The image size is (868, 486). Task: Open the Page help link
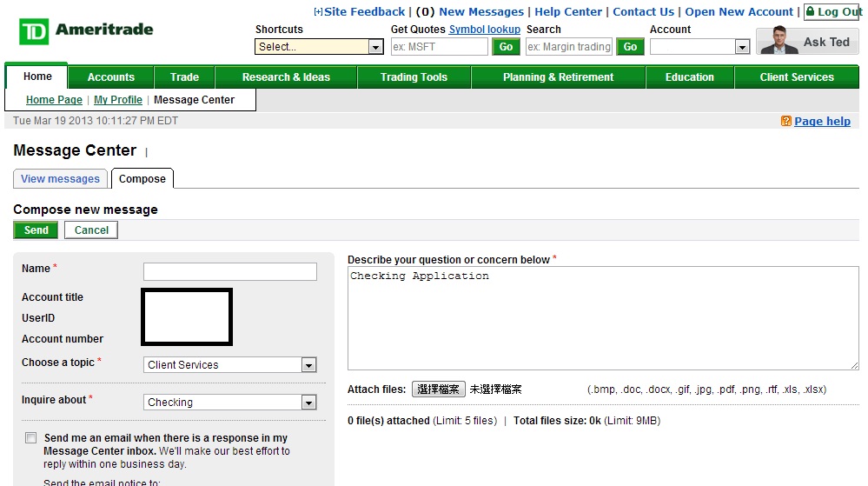pyautogui.click(x=822, y=121)
